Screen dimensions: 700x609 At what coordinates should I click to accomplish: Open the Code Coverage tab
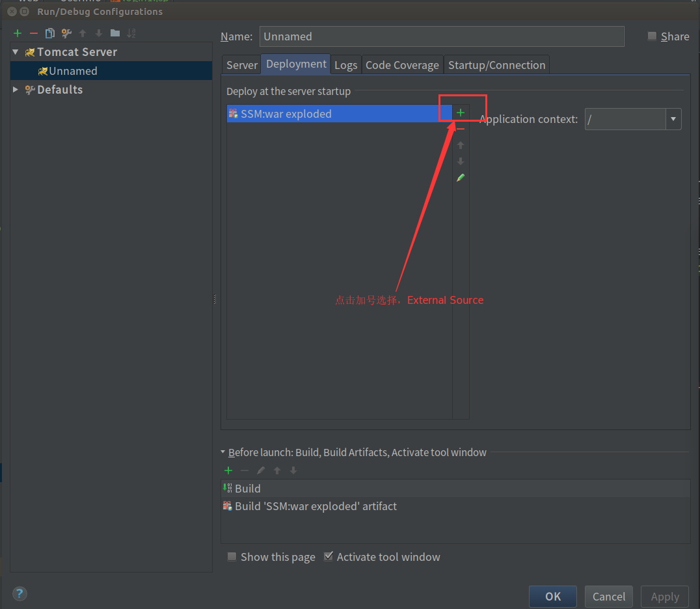402,65
